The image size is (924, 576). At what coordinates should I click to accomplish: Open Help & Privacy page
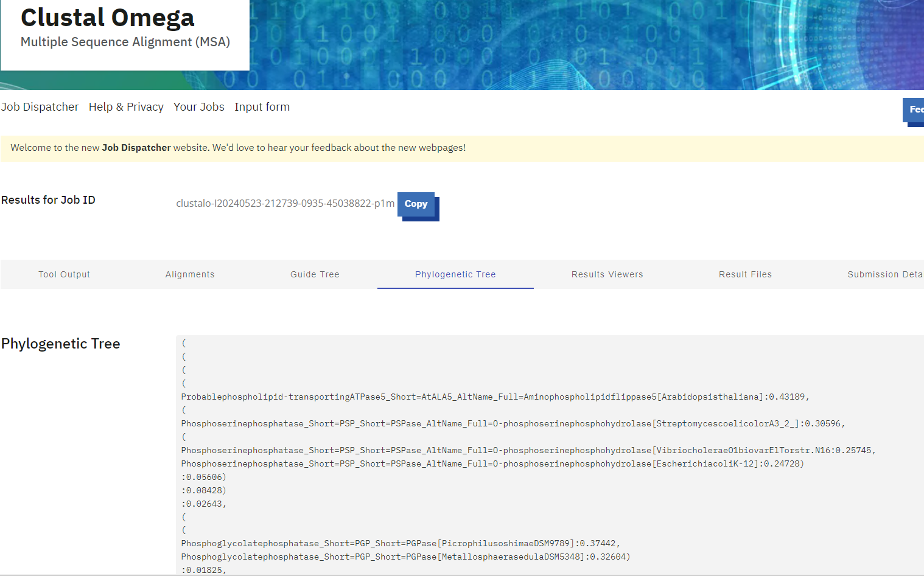click(x=126, y=107)
